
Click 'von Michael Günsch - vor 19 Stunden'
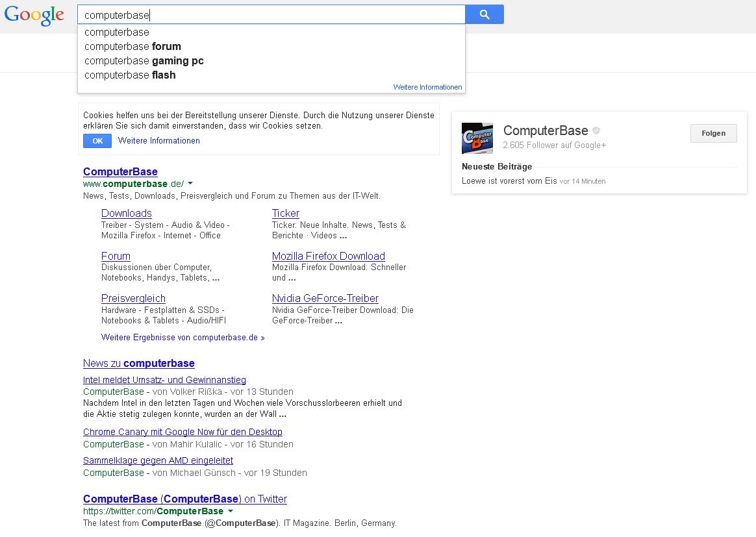[x=229, y=473]
